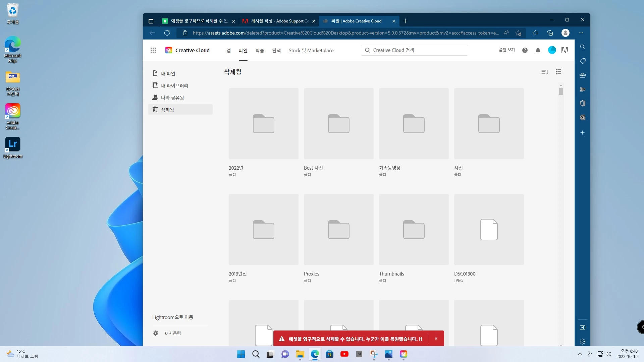Click the notifications bell icon
The height and width of the screenshot is (362, 644).
click(538, 50)
